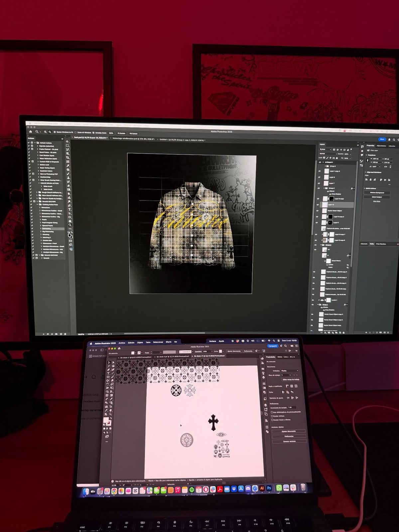Viewport: 399px width, 532px height.
Task: Open Spotify from the Dock
Action: 192,489
